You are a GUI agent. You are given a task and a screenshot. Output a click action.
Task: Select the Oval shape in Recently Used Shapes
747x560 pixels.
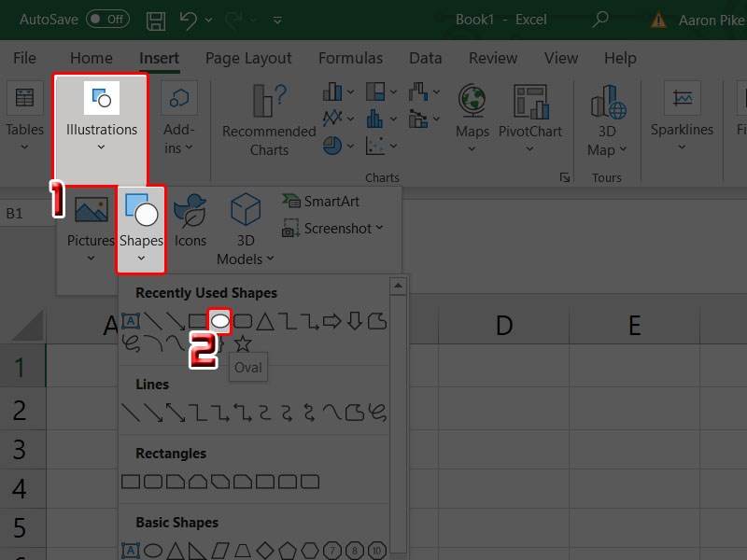pos(220,321)
